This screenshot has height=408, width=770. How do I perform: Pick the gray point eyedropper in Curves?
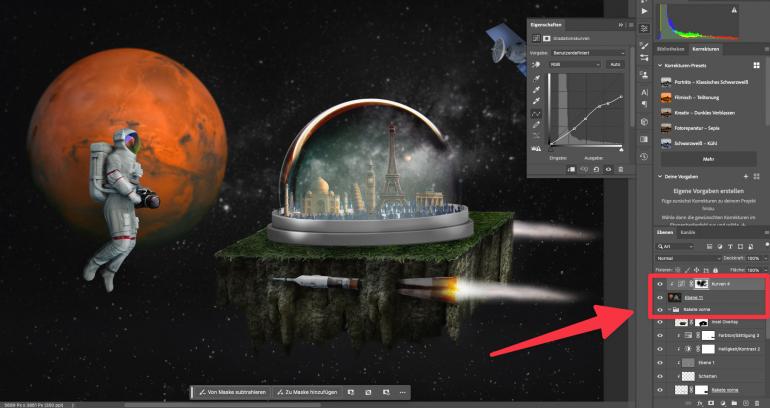click(x=537, y=90)
